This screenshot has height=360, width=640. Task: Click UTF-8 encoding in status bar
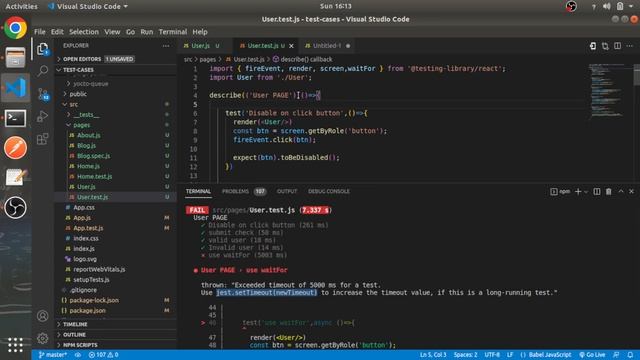click(492, 355)
